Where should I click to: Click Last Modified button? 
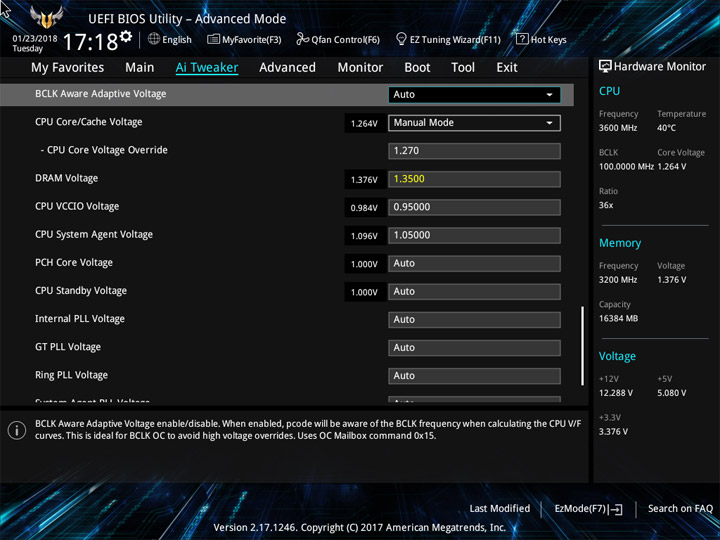click(500, 509)
